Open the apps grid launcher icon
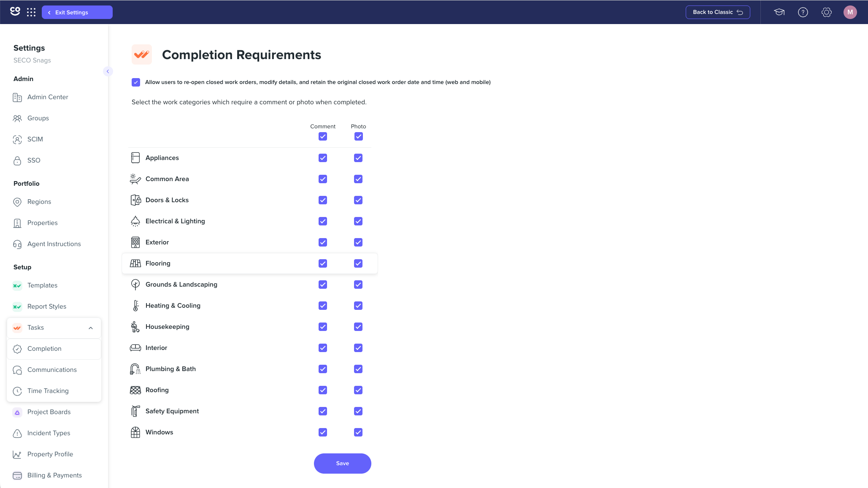868x488 pixels. pos(31,12)
